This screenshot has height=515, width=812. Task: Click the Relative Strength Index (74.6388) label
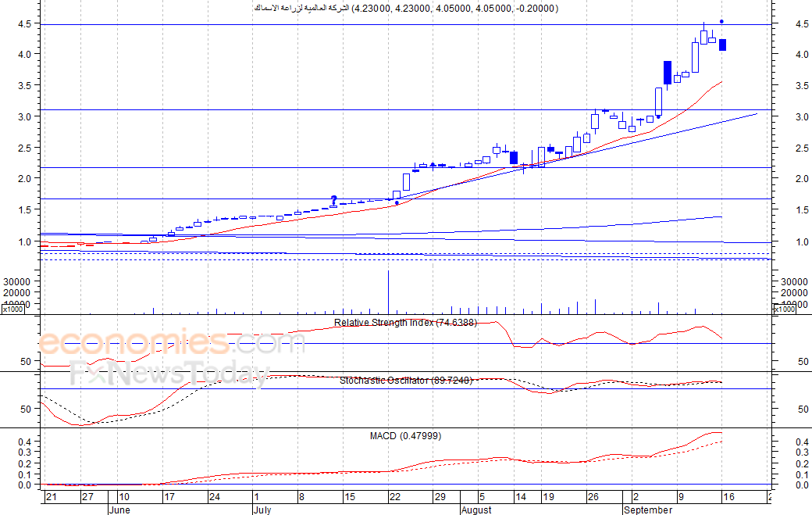[405, 323]
